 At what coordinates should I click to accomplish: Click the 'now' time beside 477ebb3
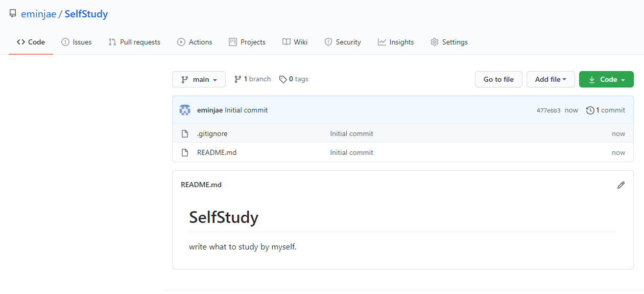[x=571, y=110]
